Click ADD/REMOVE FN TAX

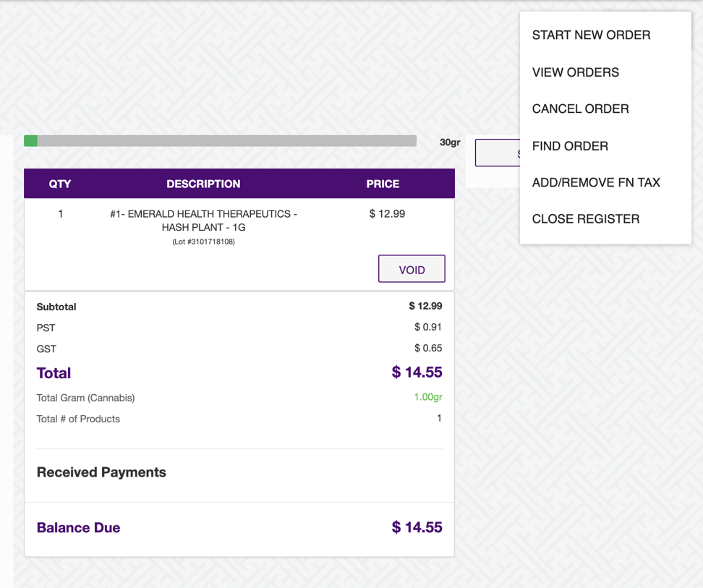(596, 182)
